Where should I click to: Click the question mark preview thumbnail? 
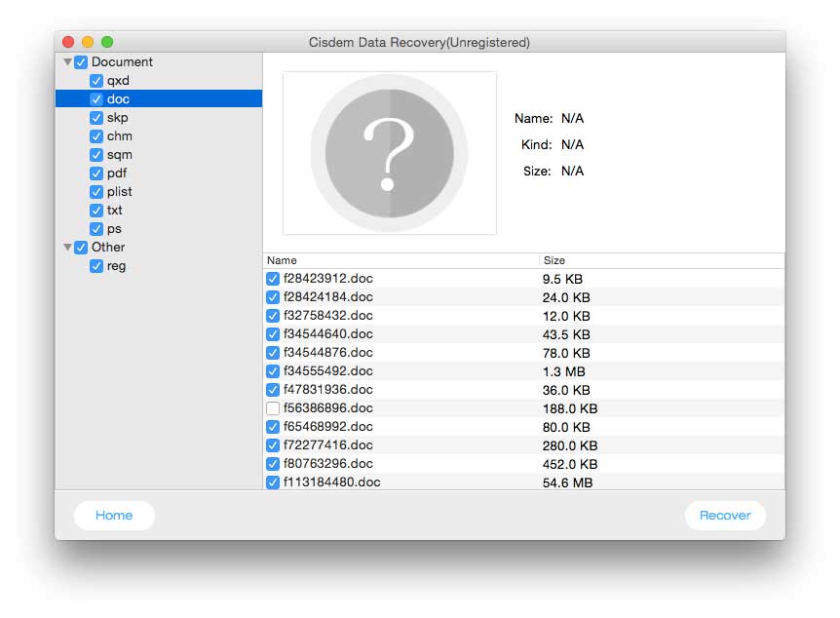point(390,153)
